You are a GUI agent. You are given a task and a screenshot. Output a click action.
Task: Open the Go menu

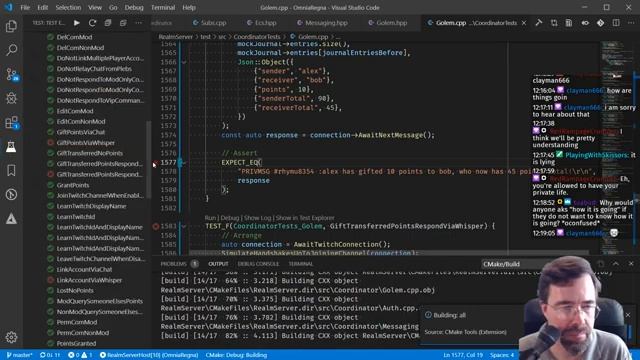(x=113, y=7)
